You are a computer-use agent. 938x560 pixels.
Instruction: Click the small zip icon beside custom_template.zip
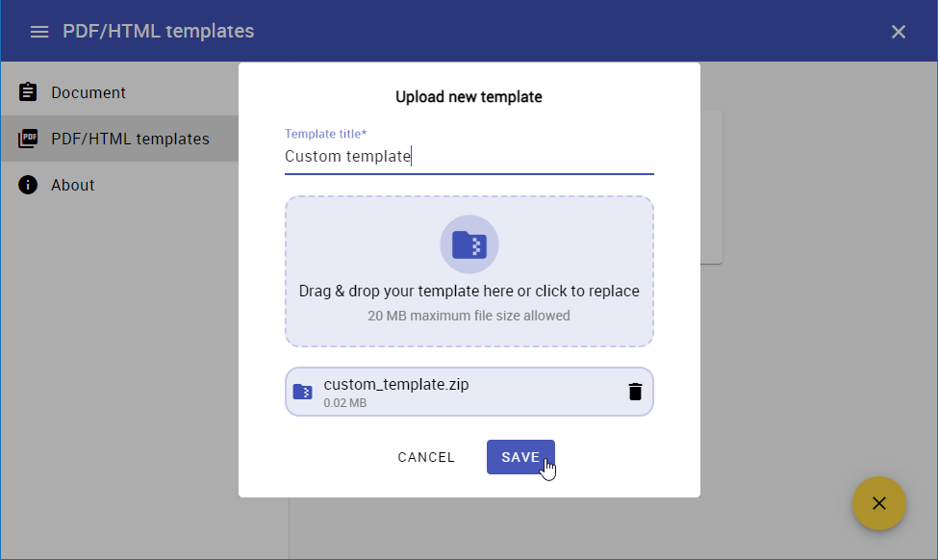click(302, 392)
